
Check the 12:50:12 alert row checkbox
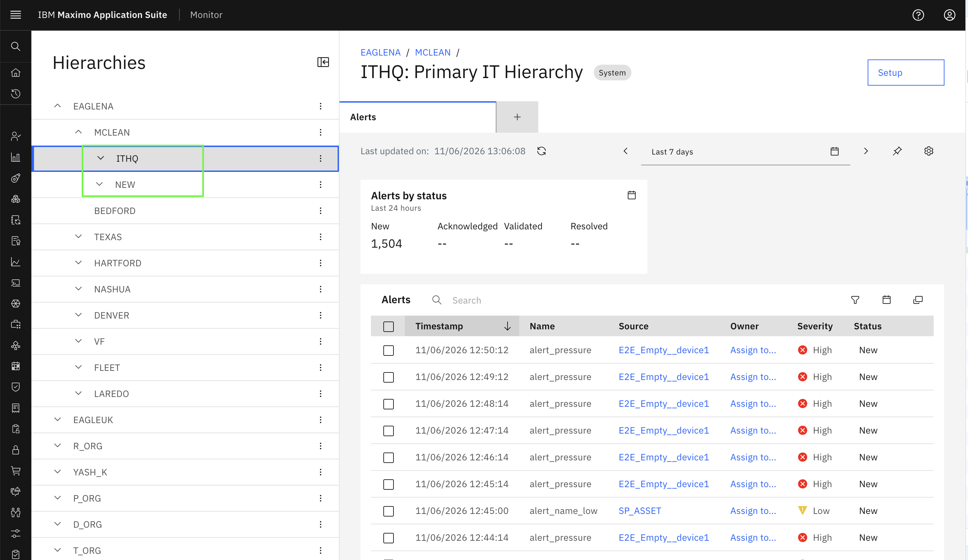pos(388,350)
